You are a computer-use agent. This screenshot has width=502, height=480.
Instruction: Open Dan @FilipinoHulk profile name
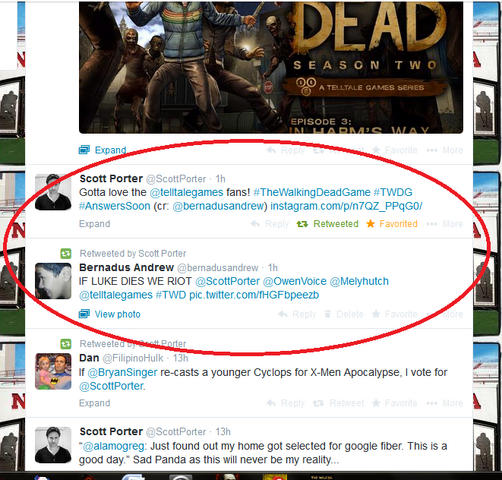[89, 358]
